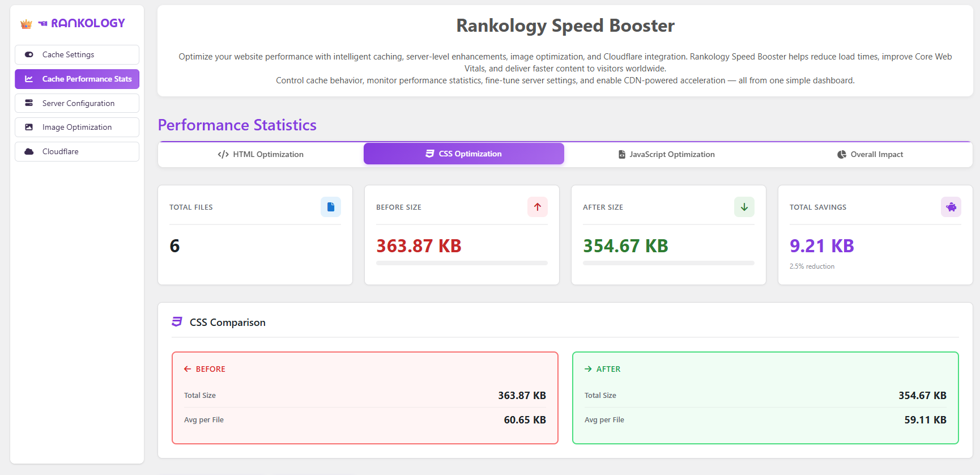Click the chart icon beside Cache Performance Stats
This screenshot has height=475, width=980.
[x=29, y=79]
